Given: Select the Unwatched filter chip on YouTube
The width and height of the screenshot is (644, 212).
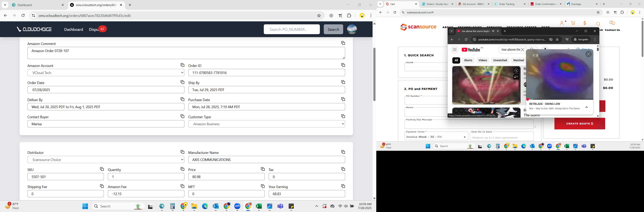Looking at the screenshot, I should pyautogui.click(x=500, y=60).
